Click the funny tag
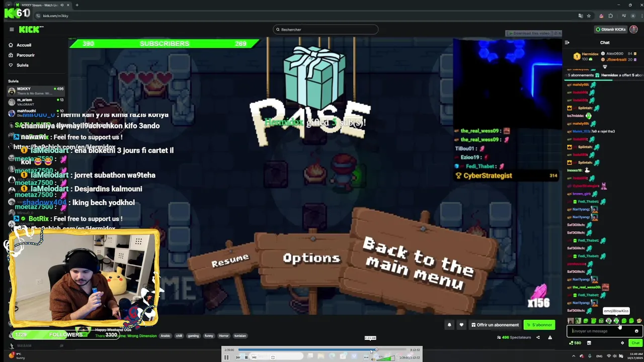 click(x=209, y=336)
